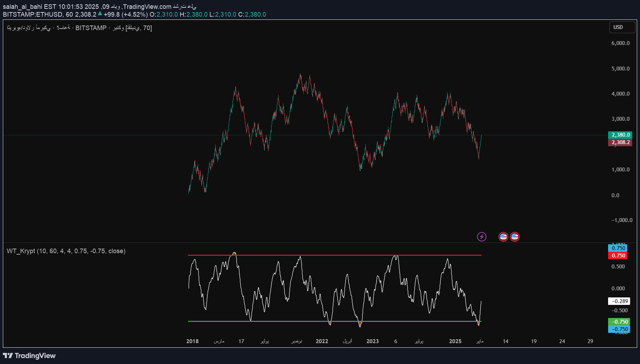
Task: Click the 0.000 indicator axis label
Action: tap(618, 289)
